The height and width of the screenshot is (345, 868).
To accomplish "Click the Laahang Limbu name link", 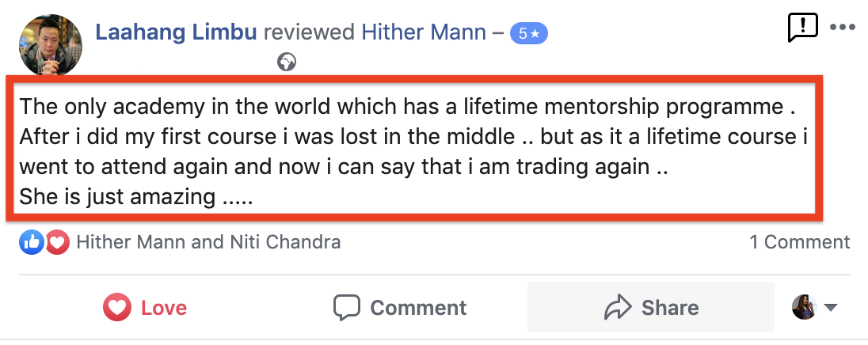I will 176,32.
